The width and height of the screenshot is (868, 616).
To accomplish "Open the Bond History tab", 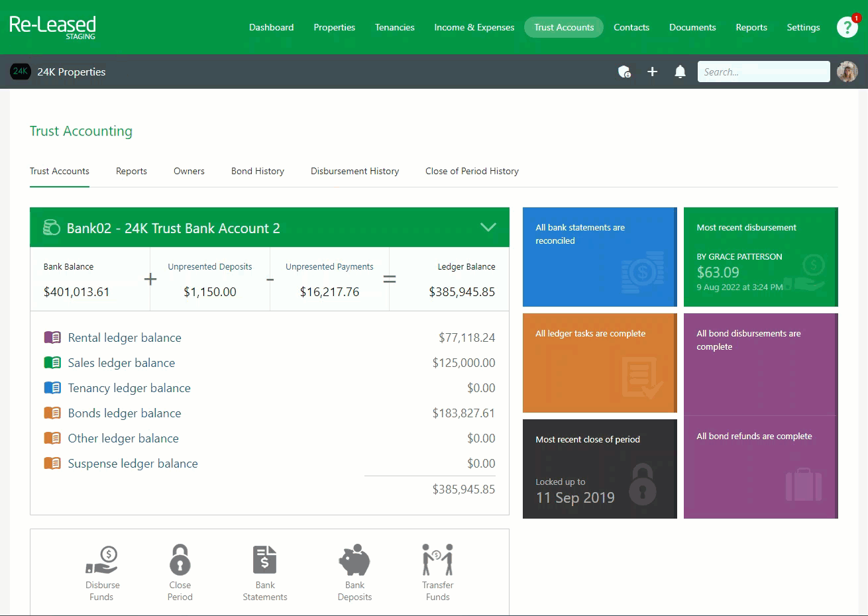I will [x=257, y=171].
